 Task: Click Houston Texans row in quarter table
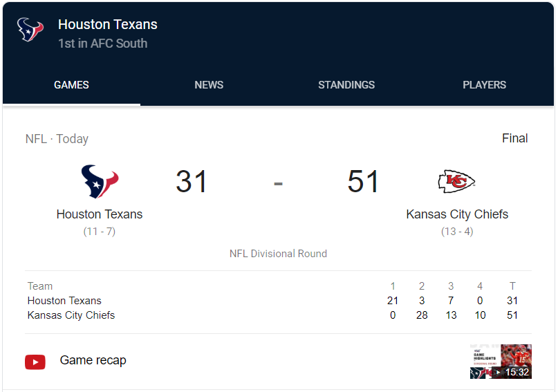[64, 301]
